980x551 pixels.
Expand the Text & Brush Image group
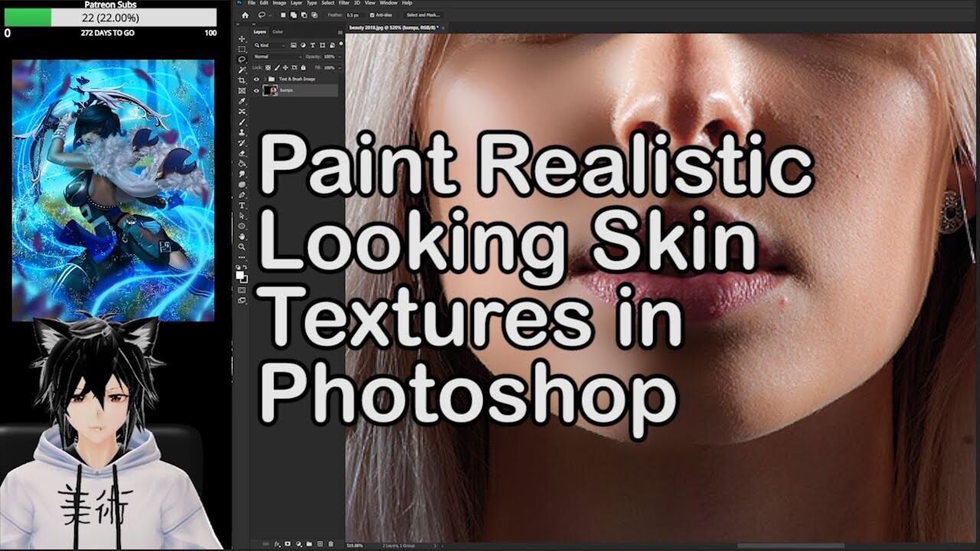pos(265,79)
